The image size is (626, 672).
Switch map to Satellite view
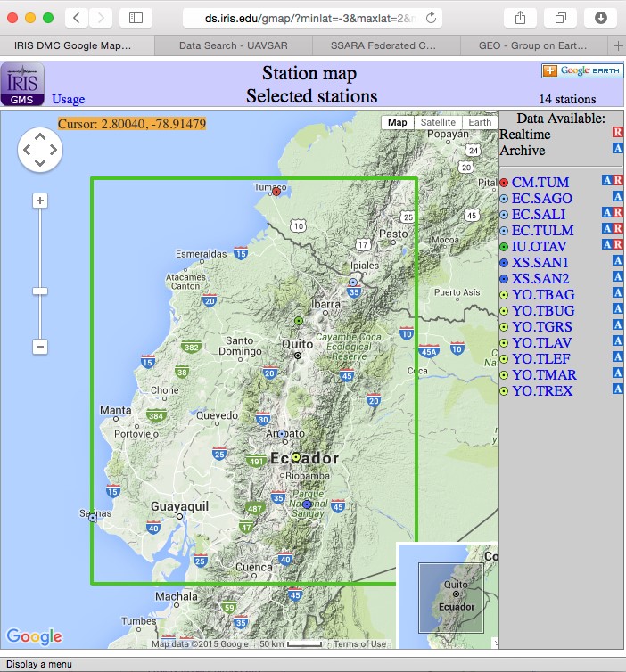438,123
